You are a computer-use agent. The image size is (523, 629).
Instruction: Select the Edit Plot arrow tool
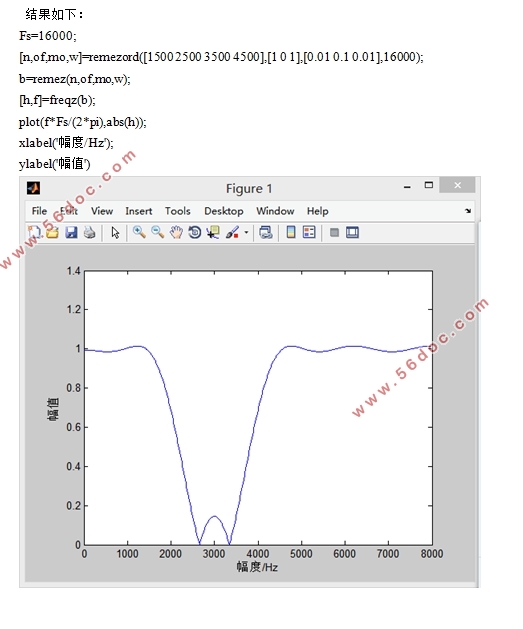[x=115, y=233]
